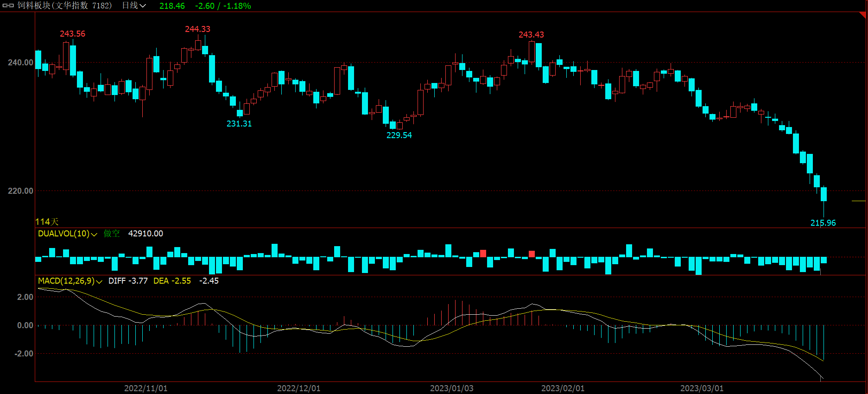Viewport: 868px width, 394px height.
Task: Click the 229.54 low price label
Action: (x=399, y=135)
